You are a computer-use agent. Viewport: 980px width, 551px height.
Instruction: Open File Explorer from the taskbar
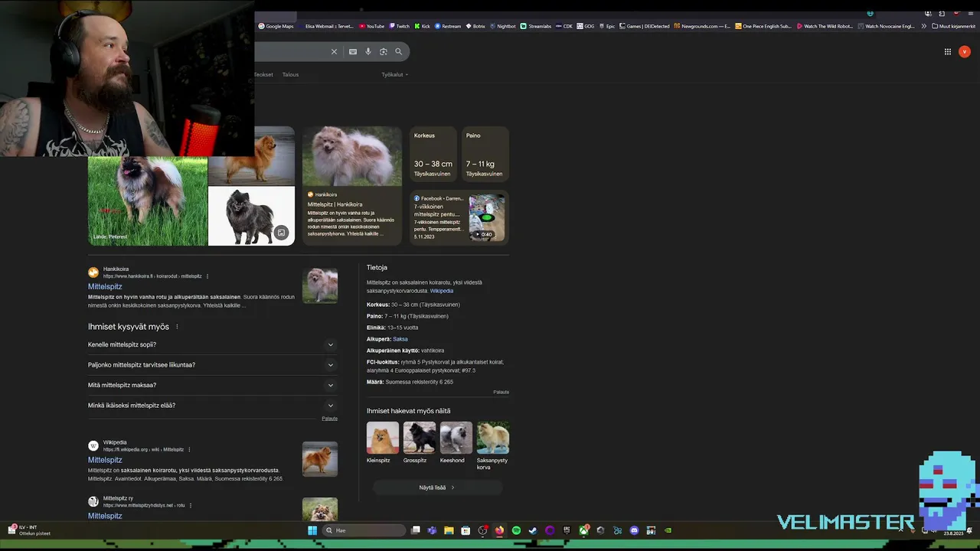pos(449,530)
